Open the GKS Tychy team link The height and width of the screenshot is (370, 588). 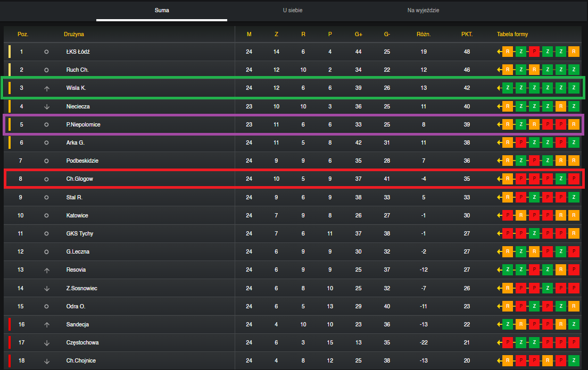pyautogui.click(x=79, y=233)
